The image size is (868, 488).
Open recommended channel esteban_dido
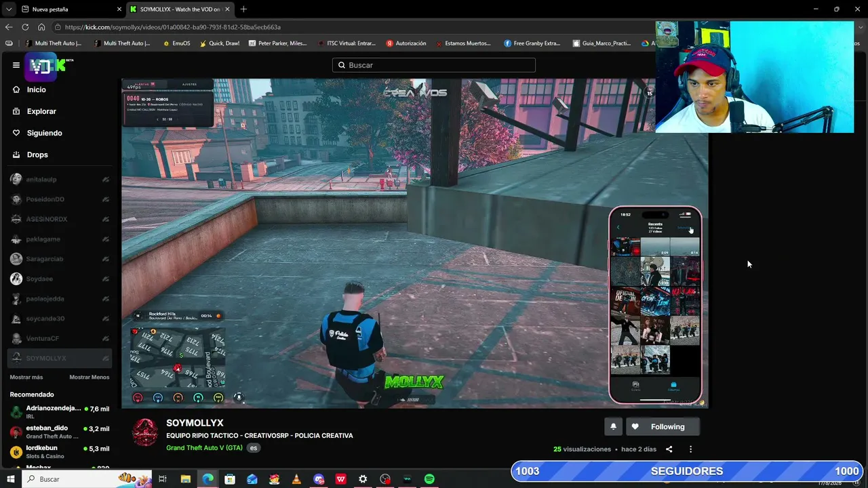click(60, 432)
